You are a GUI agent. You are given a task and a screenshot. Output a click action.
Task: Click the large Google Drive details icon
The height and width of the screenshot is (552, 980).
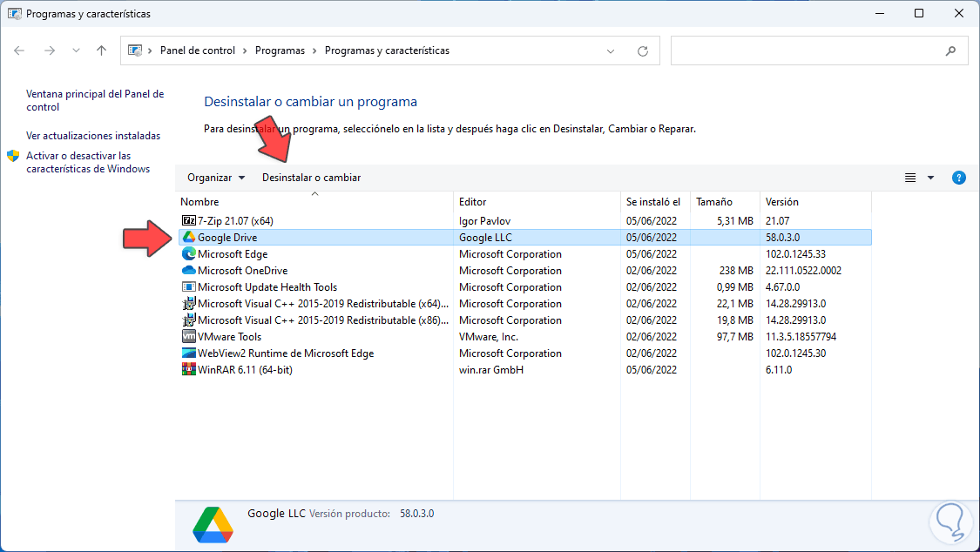pyautogui.click(x=213, y=525)
